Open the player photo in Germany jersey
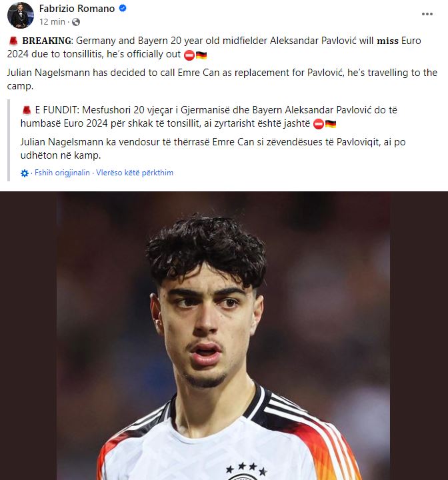Screen dimensions: 448x480 (x=223, y=335)
